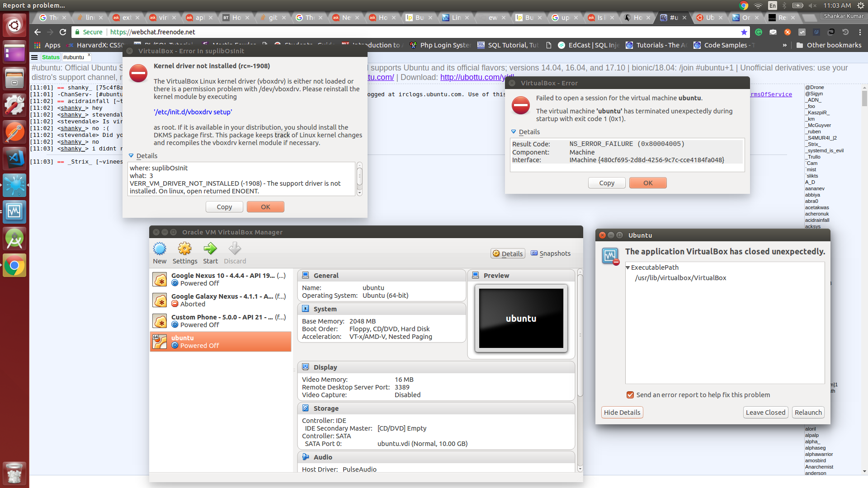Select Google Nexus 10 virtual machine
The image size is (868, 488).
pos(221,279)
